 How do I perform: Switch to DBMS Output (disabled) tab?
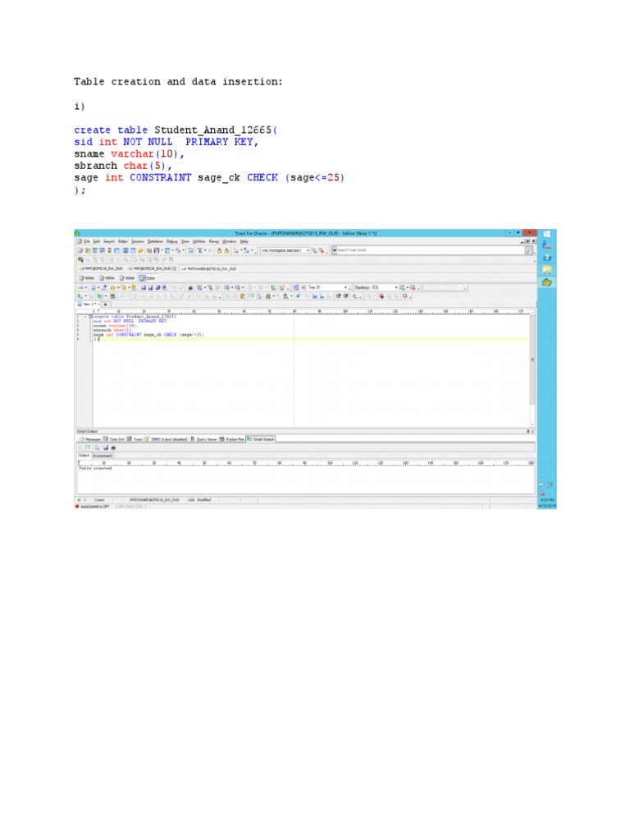click(166, 440)
